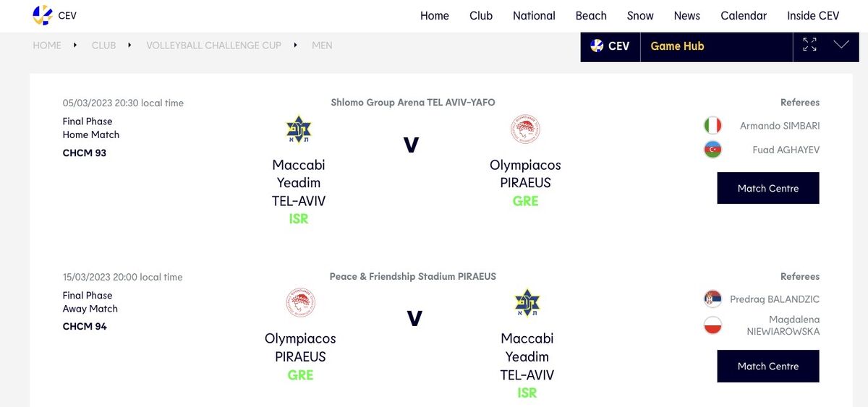The image size is (868, 407).
Task: Click the Azerbaijan flag beside Fuad AGHAYEV
Action: coord(713,150)
